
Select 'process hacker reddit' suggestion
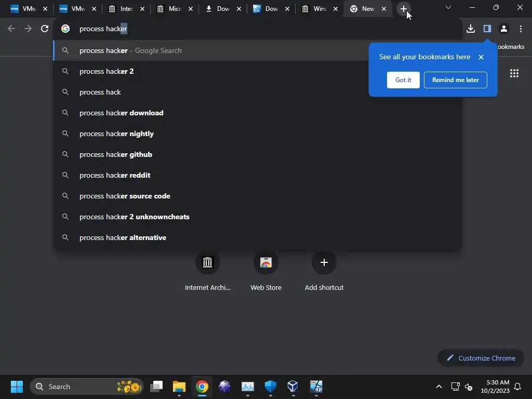pyautogui.click(x=258, y=175)
